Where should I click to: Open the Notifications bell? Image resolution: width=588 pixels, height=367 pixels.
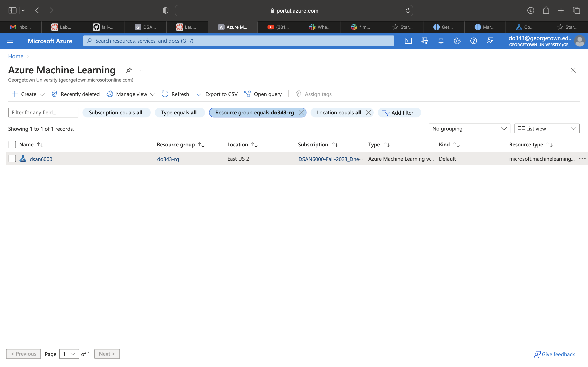point(441,41)
